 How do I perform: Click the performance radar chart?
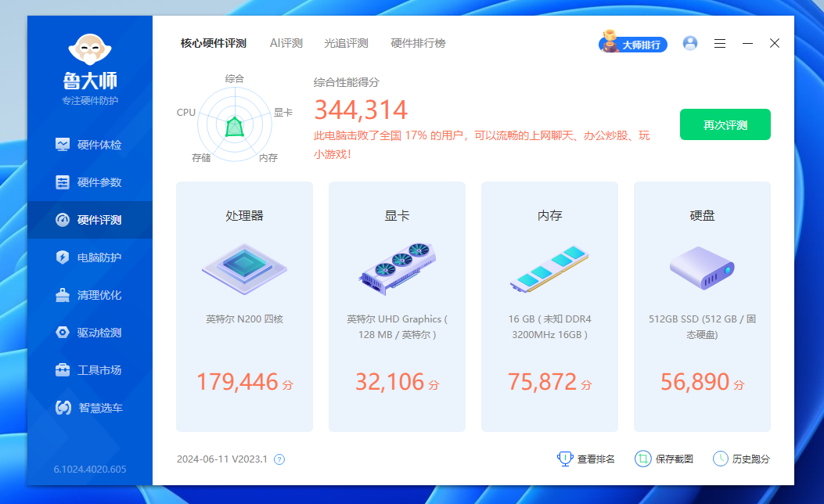pos(235,124)
